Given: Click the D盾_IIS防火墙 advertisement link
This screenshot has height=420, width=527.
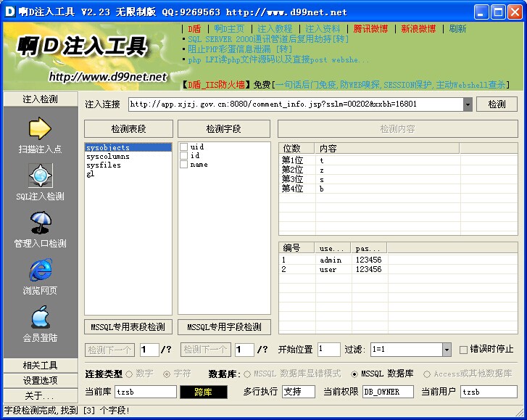Looking at the screenshot, I should click(217, 85).
